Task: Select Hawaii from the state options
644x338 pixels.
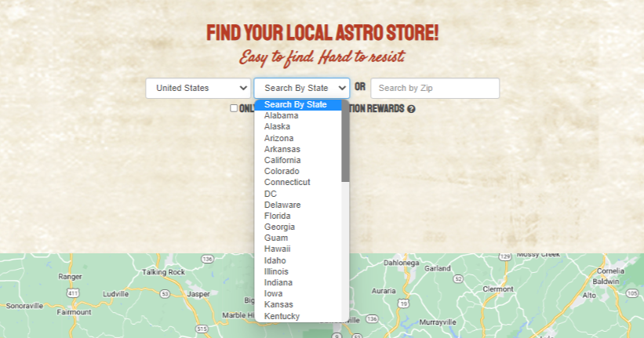Action: click(278, 249)
